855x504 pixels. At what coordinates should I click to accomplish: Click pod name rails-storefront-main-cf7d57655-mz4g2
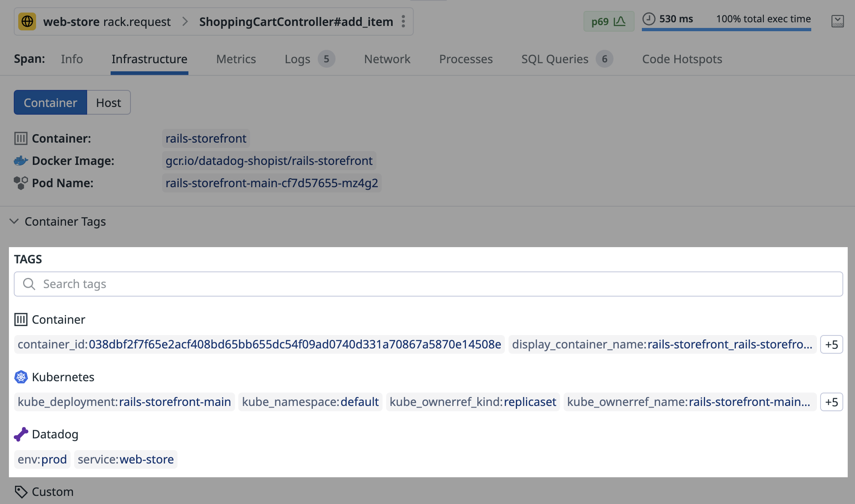coord(271,183)
